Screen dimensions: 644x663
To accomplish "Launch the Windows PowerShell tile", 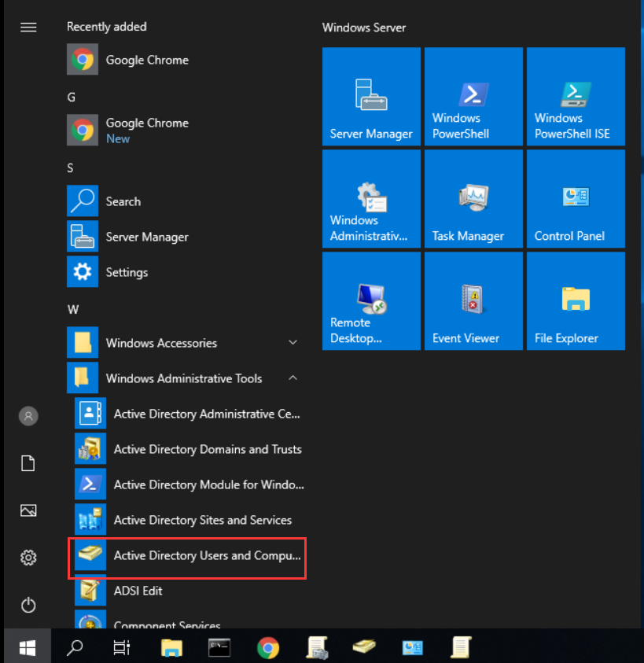I will (473, 97).
